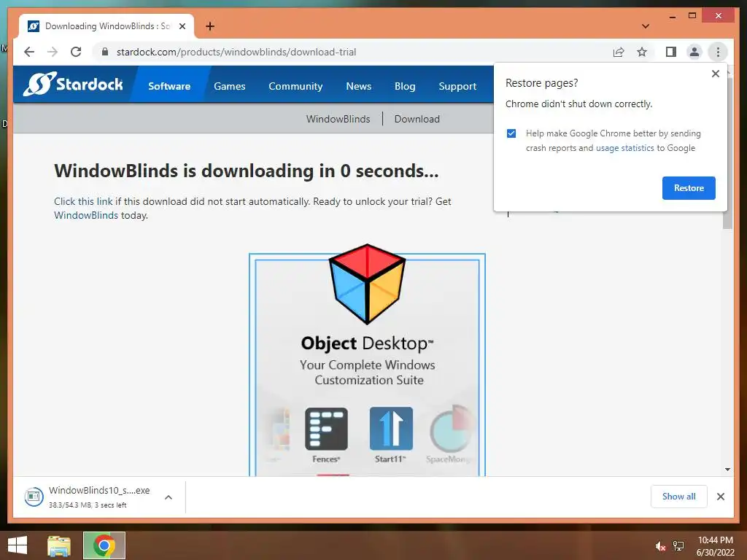The width and height of the screenshot is (747, 560).
Task: Click the WindowBlinds breadcrumb link
Action: (x=338, y=119)
